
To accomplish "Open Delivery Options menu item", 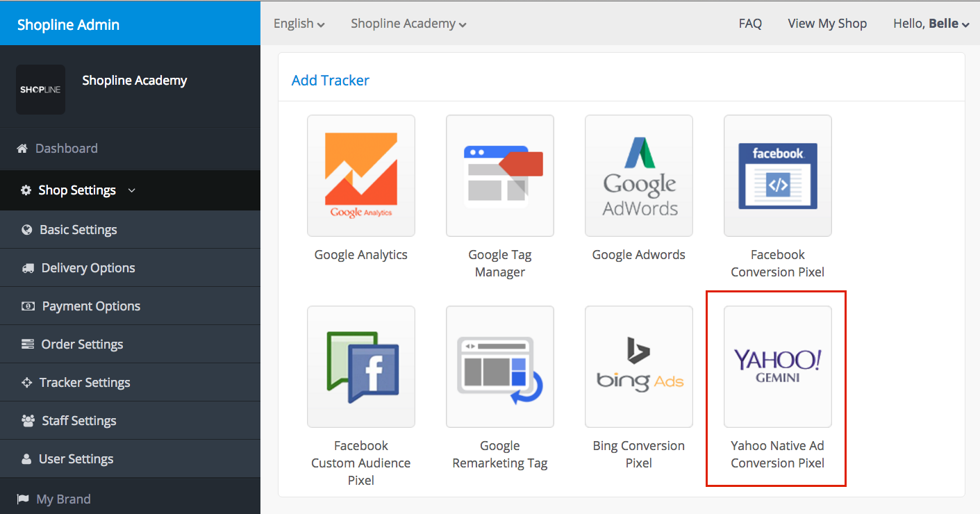I will coord(130,268).
